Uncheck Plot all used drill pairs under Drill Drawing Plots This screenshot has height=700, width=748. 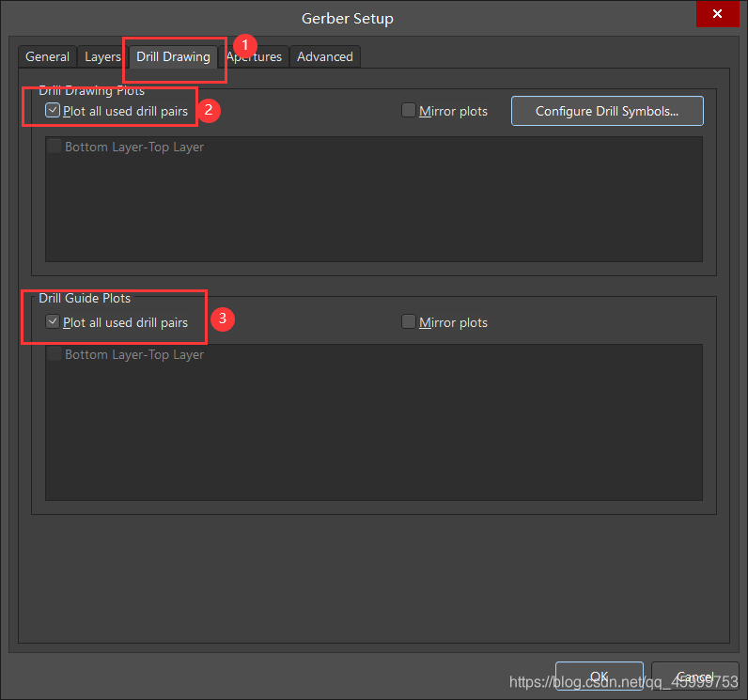(54, 111)
